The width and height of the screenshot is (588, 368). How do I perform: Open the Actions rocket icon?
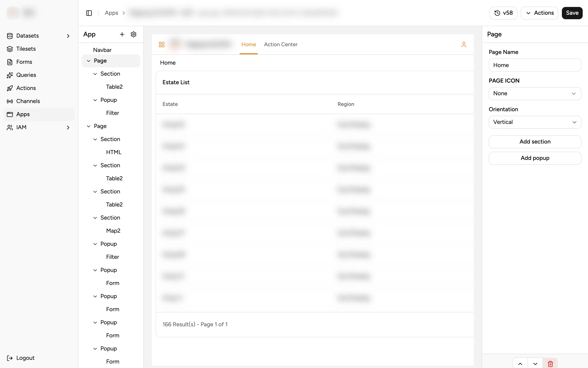10,88
